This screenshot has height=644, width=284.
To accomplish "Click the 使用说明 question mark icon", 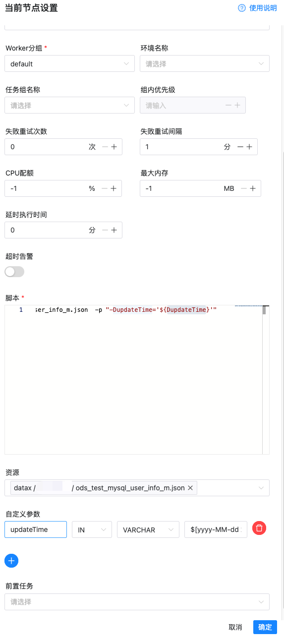I will click(242, 8).
